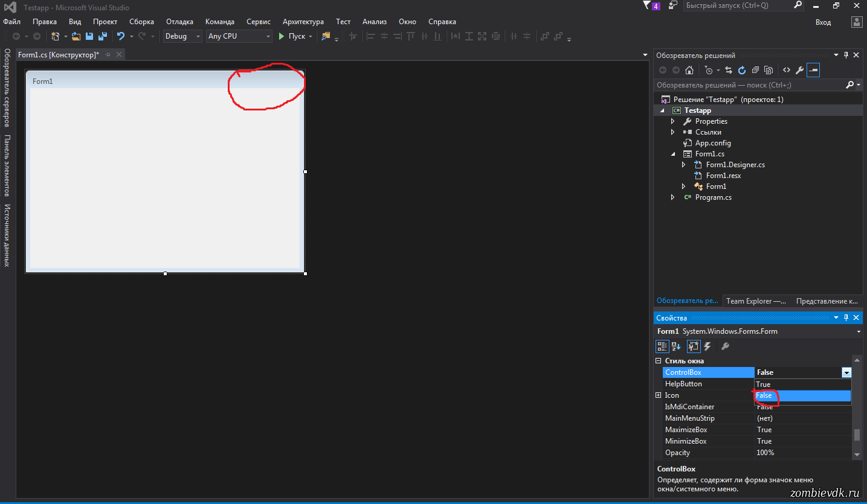The height and width of the screenshot is (504, 867).
Task: Click the pin icon of Solution Explorer panel
Action: (846, 55)
